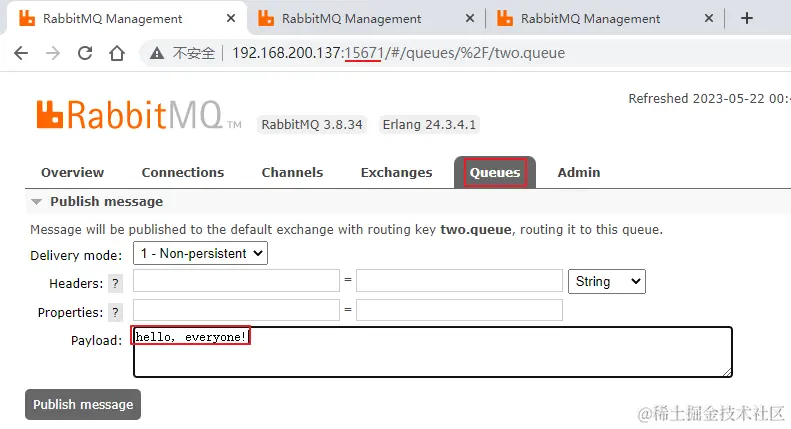Open the Channels tab

click(292, 173)
